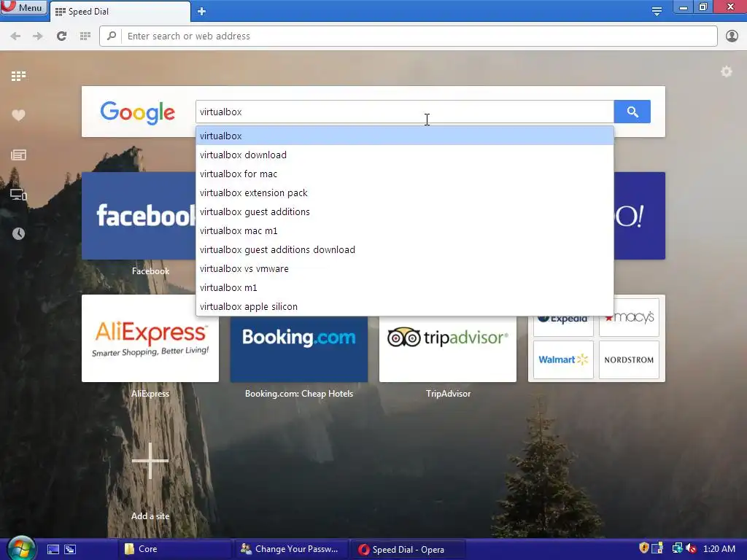
Task: Click the Switch between windows icon
Action: click(x=70, y=550)
